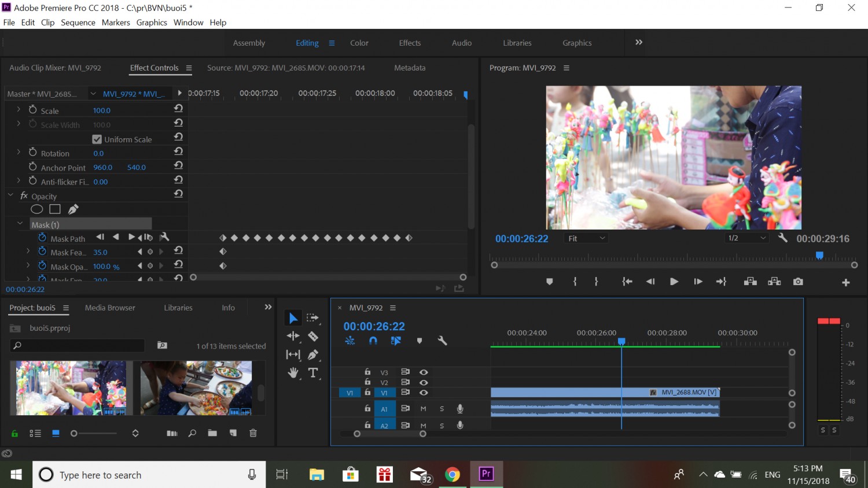868x488 pixels.
Task: Toggle Uniform Scale checkbox
Action: (97, 139)
